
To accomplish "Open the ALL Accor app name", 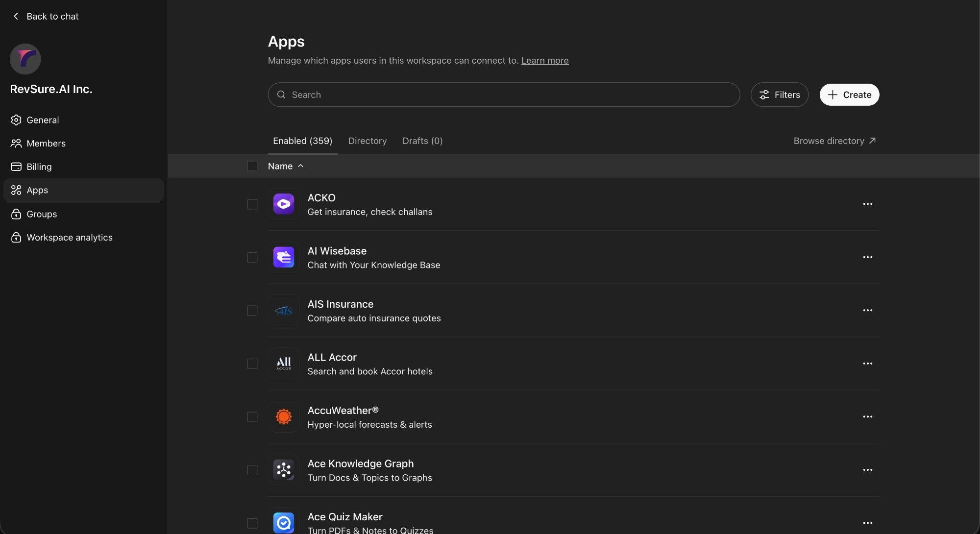I will [x=332, y=358].
